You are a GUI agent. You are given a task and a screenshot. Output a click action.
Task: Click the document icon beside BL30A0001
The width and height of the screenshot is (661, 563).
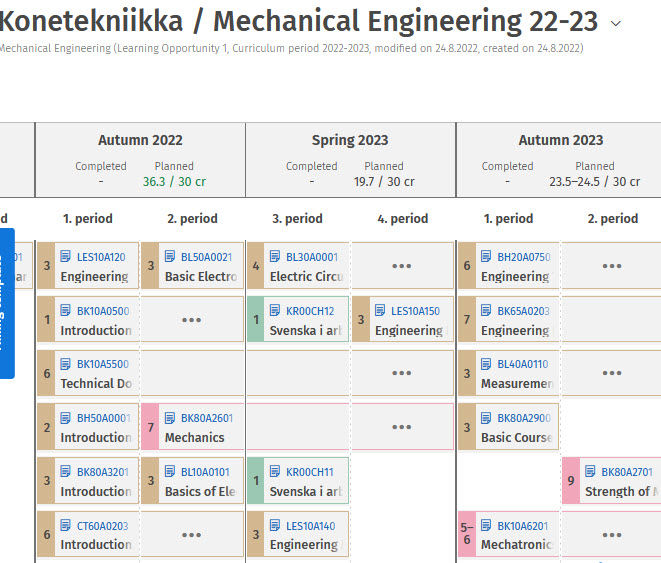[x=275, y=257]
